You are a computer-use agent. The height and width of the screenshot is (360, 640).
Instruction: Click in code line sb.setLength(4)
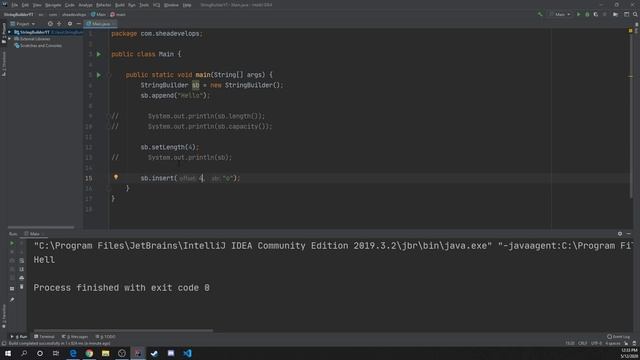170,147
